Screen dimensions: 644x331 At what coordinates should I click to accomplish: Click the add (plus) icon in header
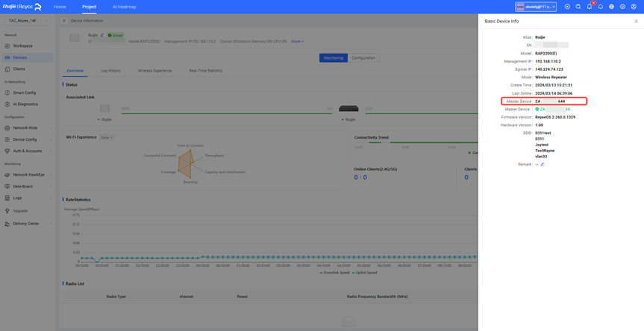567,7
